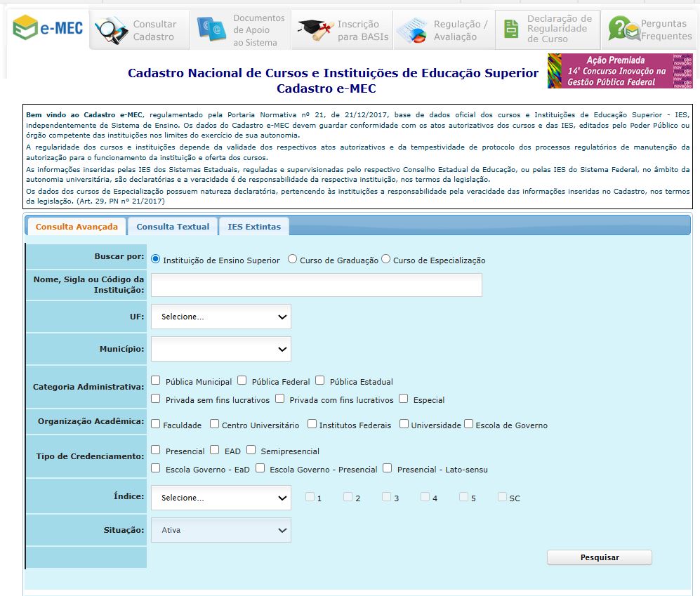
Task: Select Instituição de Ensino Superior radio
Action: tap(155, 259)
